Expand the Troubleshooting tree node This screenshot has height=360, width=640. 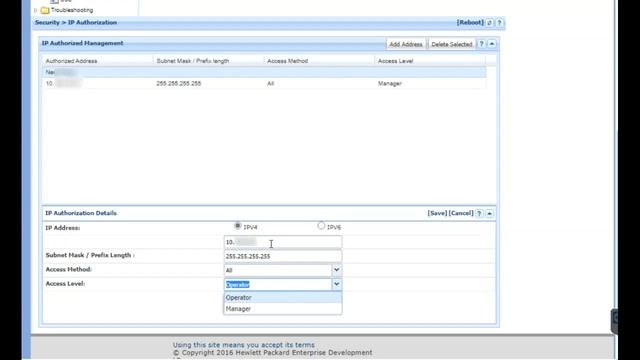click(x=36, y=10)
